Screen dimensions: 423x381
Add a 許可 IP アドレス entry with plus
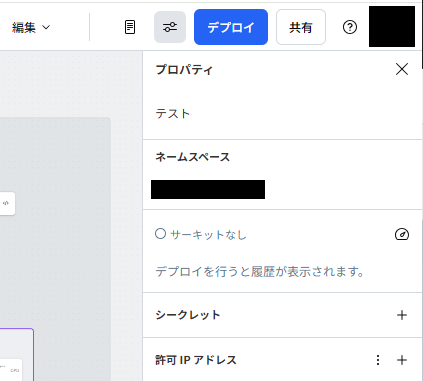coord(402,360)
